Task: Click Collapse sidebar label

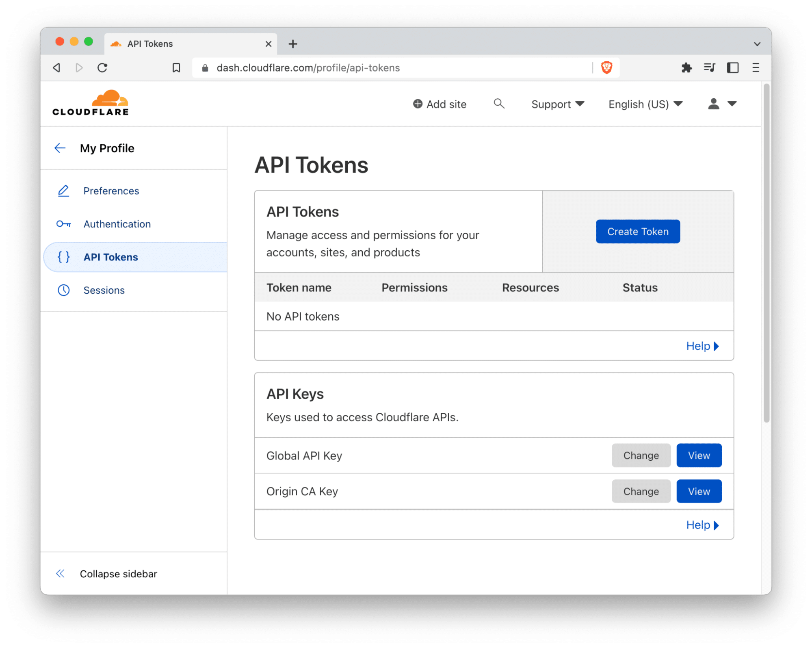Action: click(118, 574)
